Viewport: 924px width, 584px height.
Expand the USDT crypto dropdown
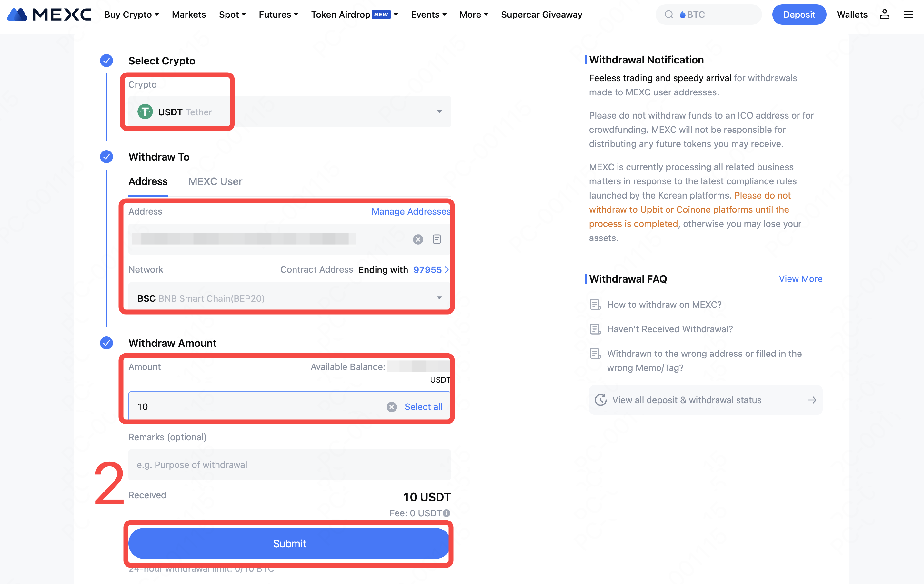(439, 112)
